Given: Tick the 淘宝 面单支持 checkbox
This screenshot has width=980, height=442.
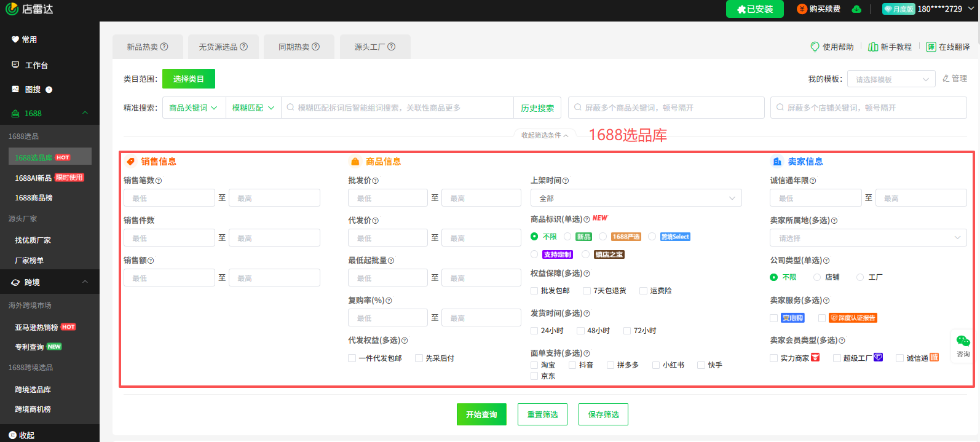Looking at the screenshot, I should point(534,365).
